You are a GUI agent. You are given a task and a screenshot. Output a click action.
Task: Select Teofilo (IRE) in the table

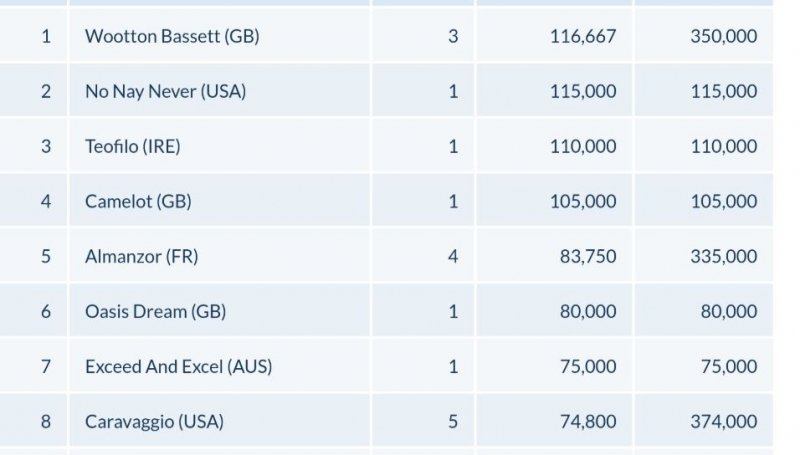click(132, 147)
